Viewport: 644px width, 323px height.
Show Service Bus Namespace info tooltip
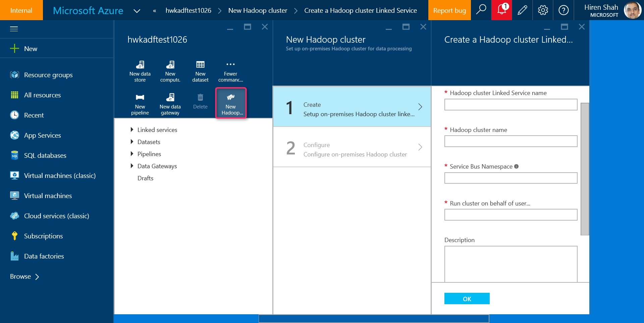click(516, 166)
